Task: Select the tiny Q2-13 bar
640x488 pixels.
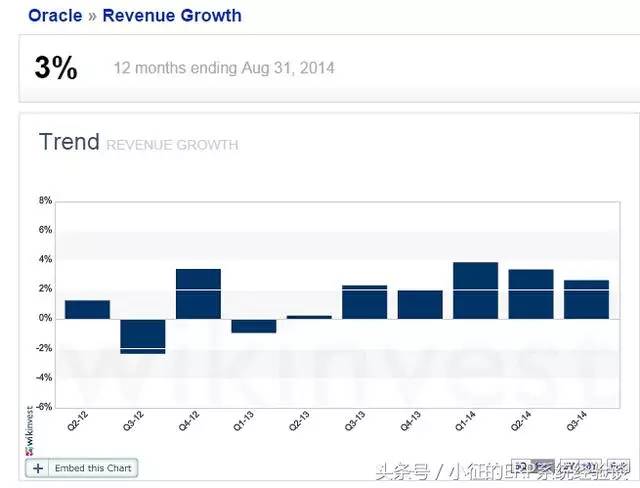Action: pyautogui.click(x=309, y=317)
